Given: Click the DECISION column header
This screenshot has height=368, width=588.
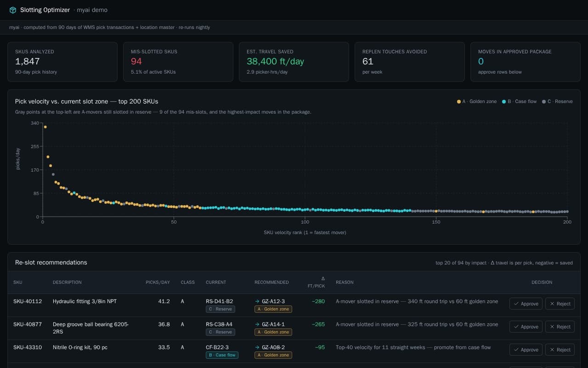Looking at the screenshot, I should tap(542, 282).
